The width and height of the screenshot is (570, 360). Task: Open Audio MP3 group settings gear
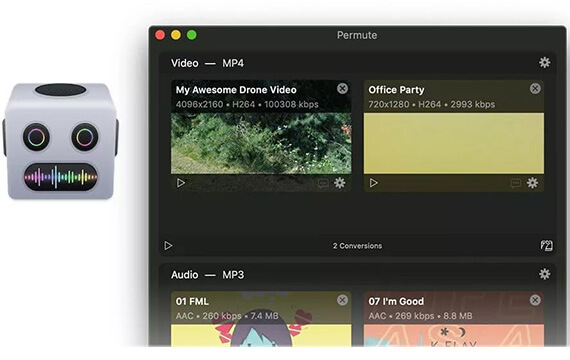pyautogui.click(x=544, y=274)
